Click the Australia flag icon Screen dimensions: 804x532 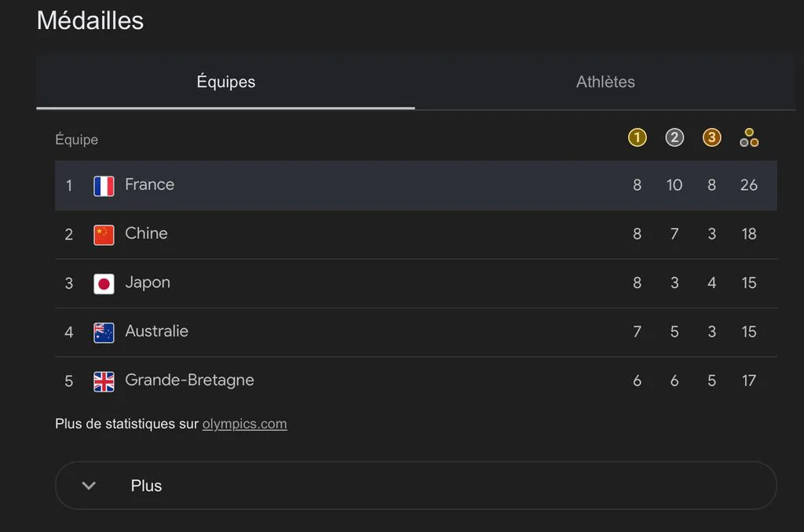(x=104, y=333)
